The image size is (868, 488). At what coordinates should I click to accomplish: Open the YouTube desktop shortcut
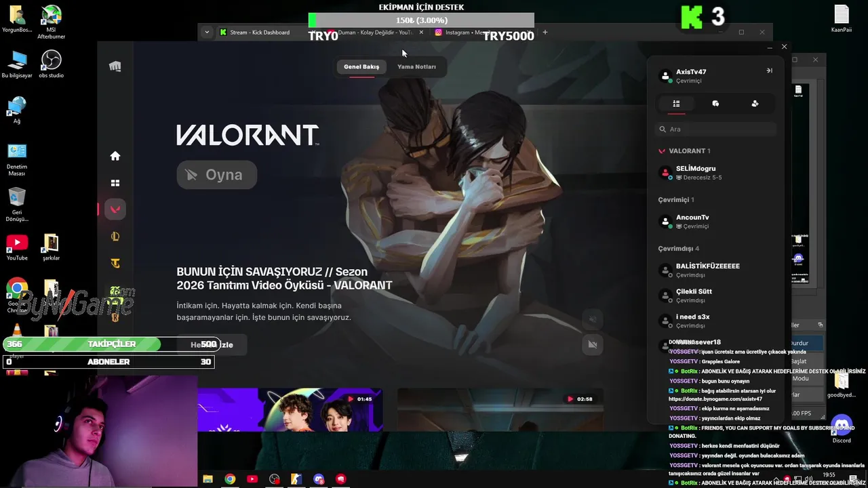click(x=17, y=247)
